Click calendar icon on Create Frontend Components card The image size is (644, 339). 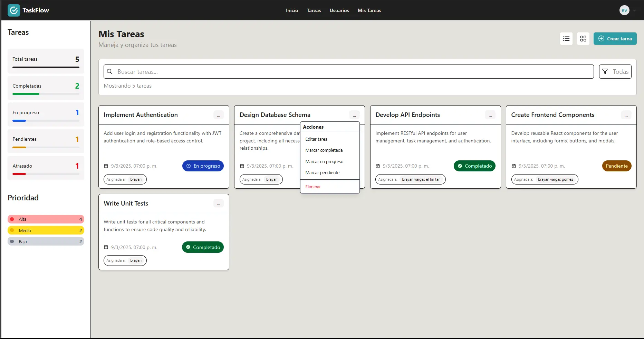(x=514, y=166)
